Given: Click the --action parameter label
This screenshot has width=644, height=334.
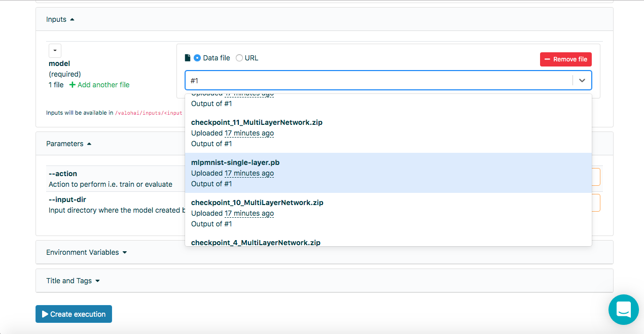Looking at the screenshot, I should pos(63,174).
